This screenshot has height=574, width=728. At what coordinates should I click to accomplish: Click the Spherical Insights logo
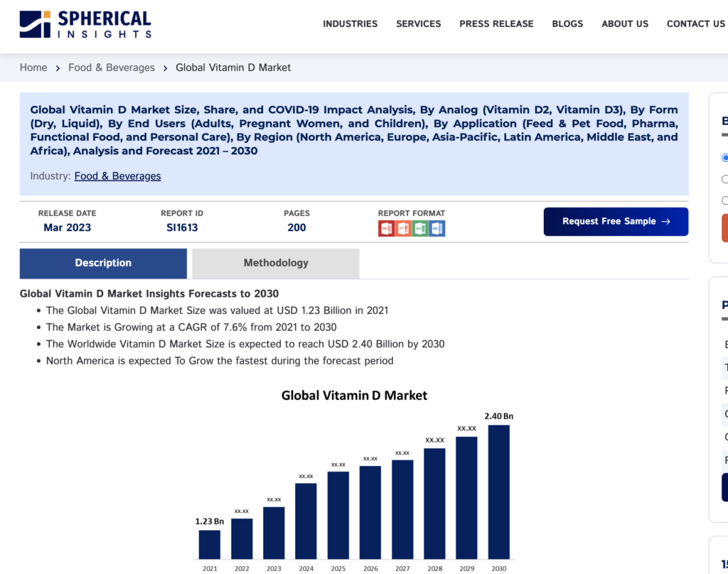[85, 23]
